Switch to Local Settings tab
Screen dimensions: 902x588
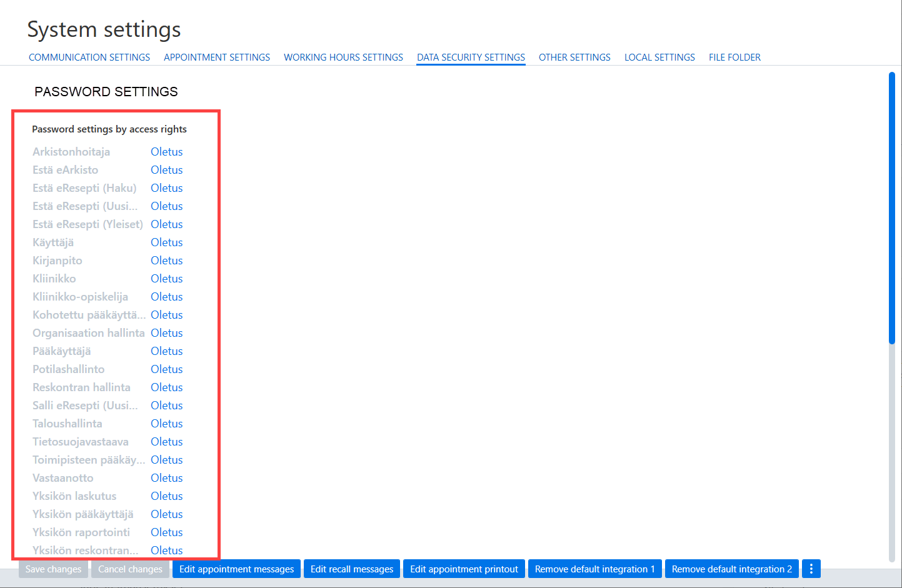tap(659, 57)
